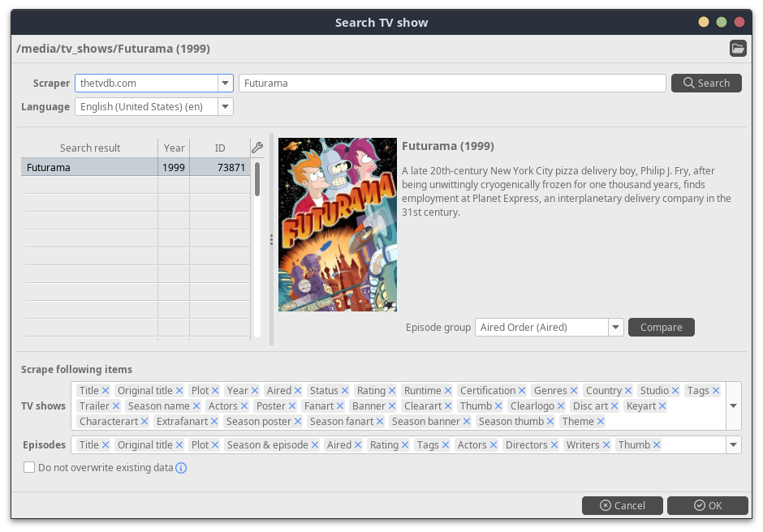Remove the Genres tag from TV shows
Viewport: 763px width, 532px height.
click(574, 391)
